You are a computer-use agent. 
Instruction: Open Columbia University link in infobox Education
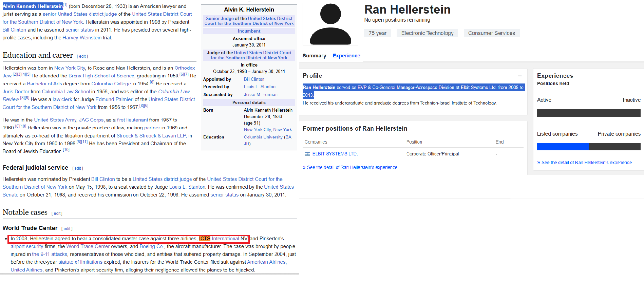coord(263,137)
